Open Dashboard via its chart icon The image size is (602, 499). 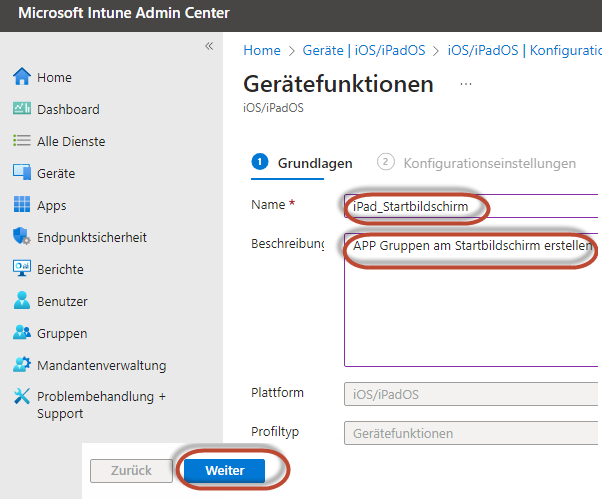[22, 109]
